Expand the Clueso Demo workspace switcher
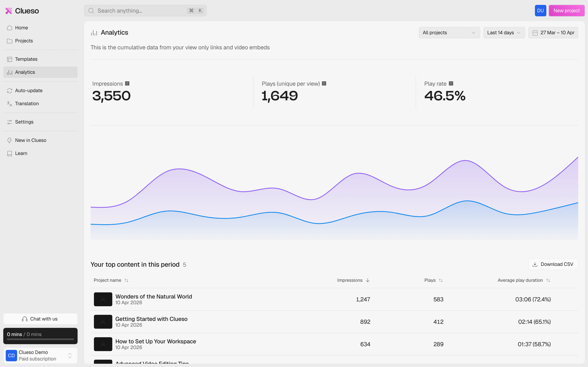 (70, 355)
